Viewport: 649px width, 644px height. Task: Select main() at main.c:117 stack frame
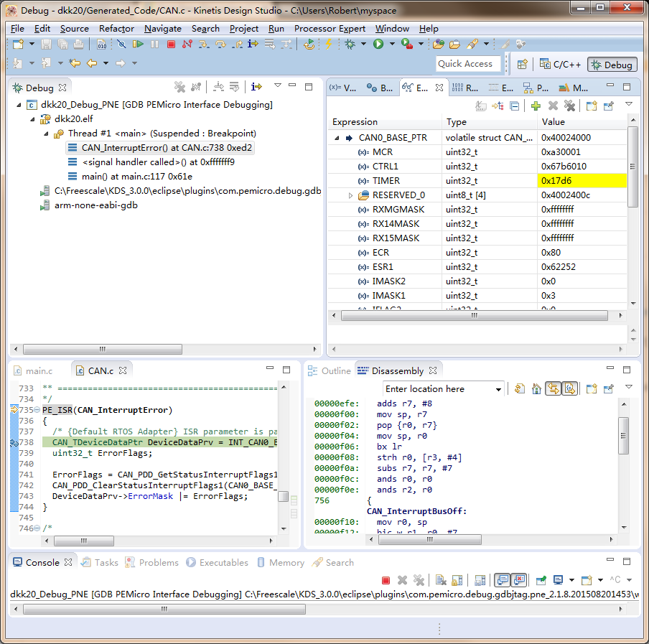(x=131, y=177)
